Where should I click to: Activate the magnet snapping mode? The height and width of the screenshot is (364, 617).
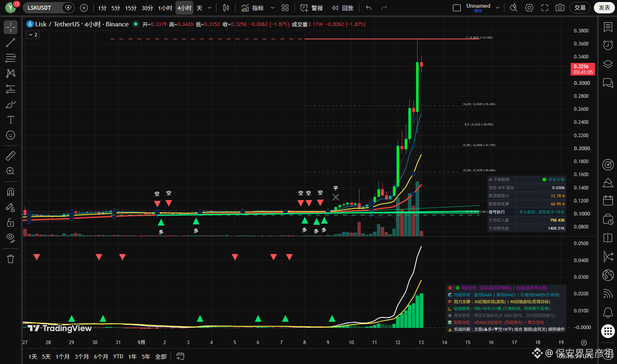tap(11, 192)
